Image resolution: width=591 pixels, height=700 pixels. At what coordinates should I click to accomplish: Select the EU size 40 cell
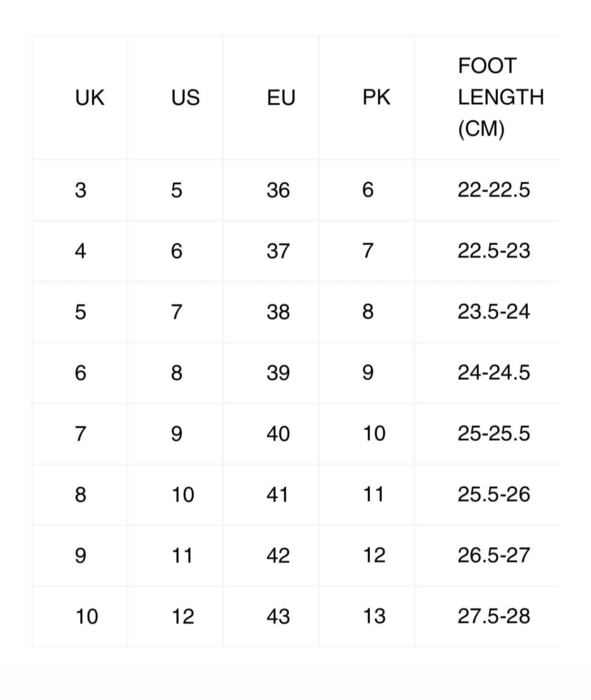(278, 434)
